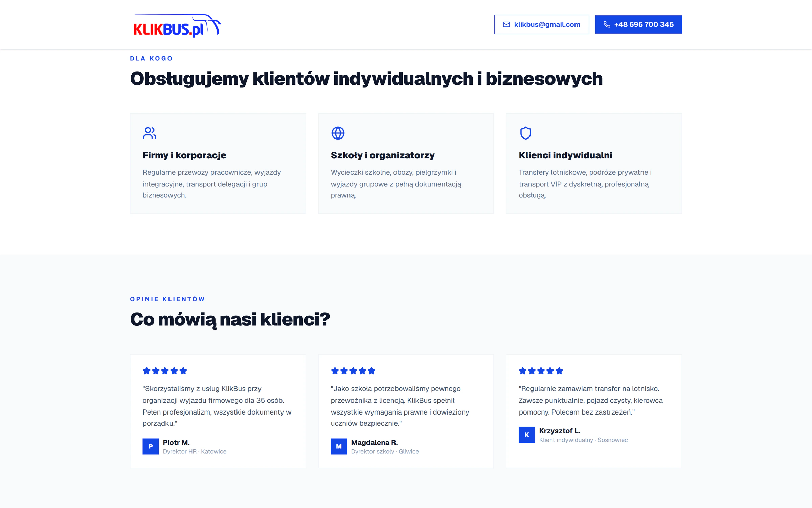Click the name Krzysztof L.

[x=560, y=431]
